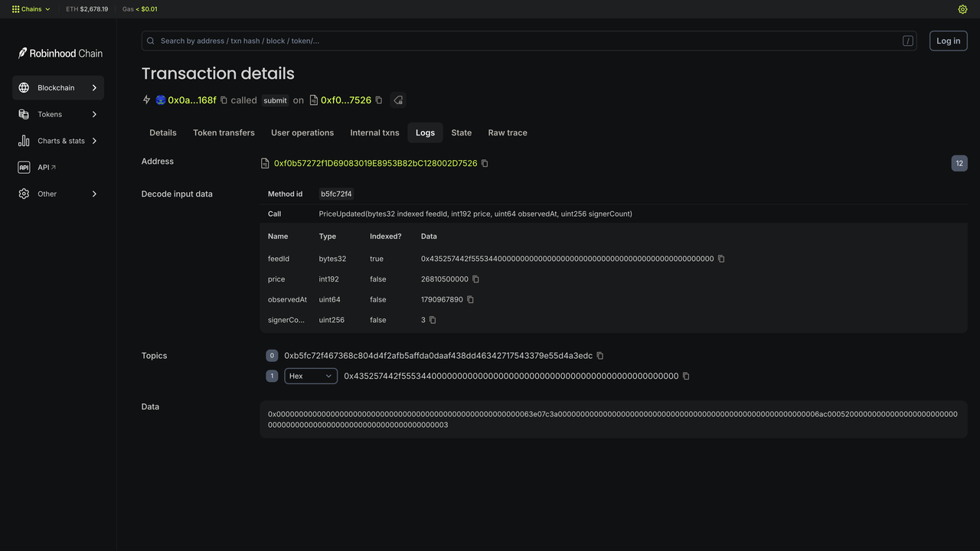Open contract link 0xf0...7526 in header
Image resolution: width=980 pixels, height=551 pixels.
pos(346,100)
